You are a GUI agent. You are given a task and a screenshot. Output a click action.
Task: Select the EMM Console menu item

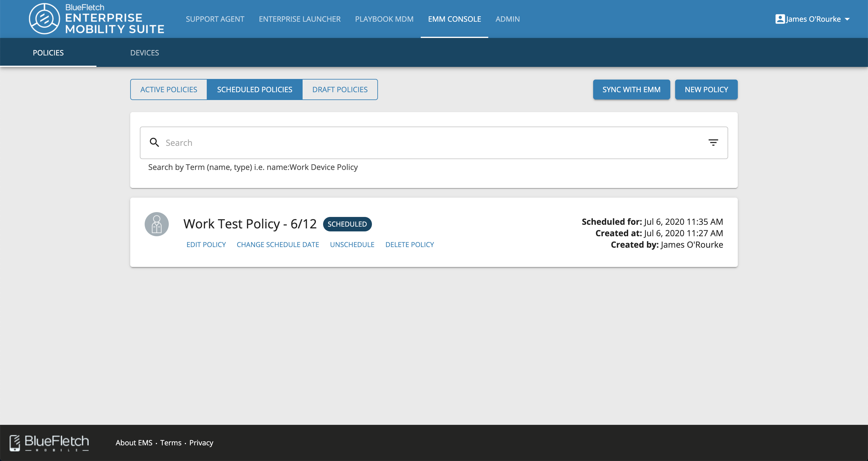454,19
